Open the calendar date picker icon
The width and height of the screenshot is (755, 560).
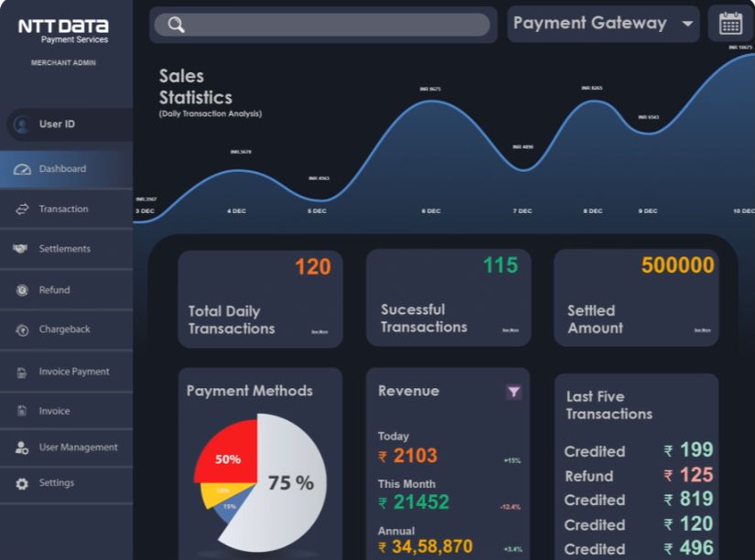click(x=730, y=24)
